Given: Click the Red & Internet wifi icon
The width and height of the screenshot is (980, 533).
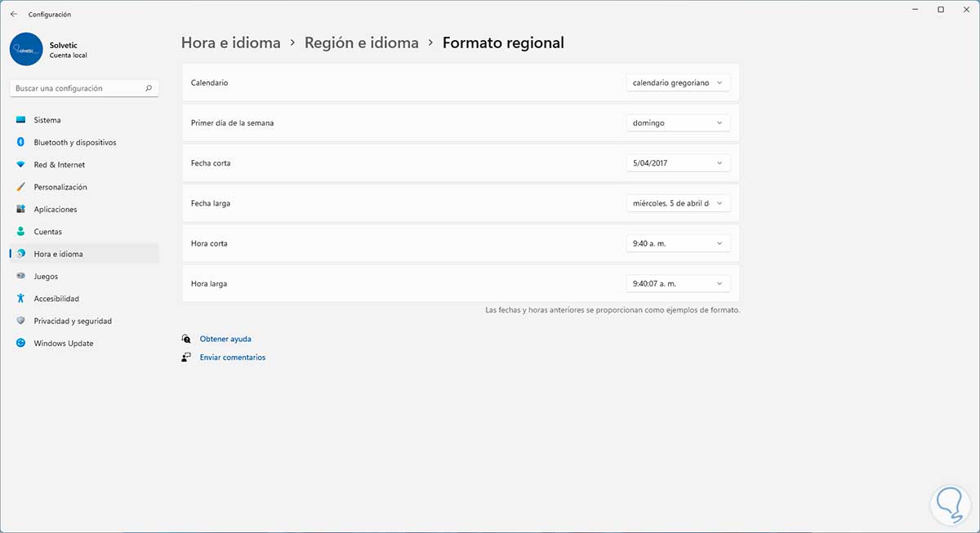Looking at the screenshot, I should (x=21, y=165).
